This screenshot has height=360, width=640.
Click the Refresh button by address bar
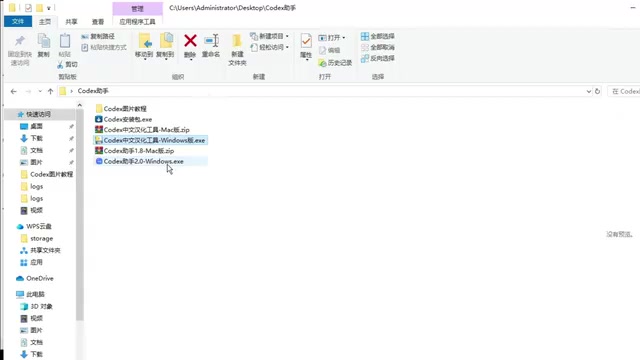pos(598,91)
